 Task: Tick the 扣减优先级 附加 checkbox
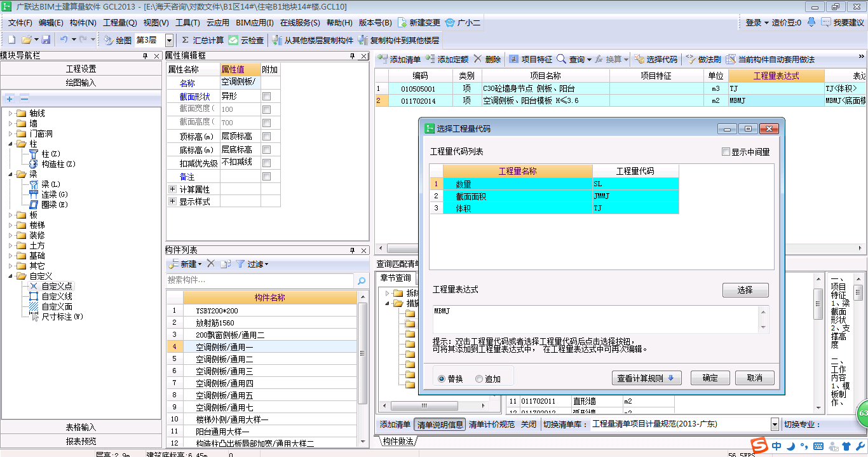tap(267, 163)
